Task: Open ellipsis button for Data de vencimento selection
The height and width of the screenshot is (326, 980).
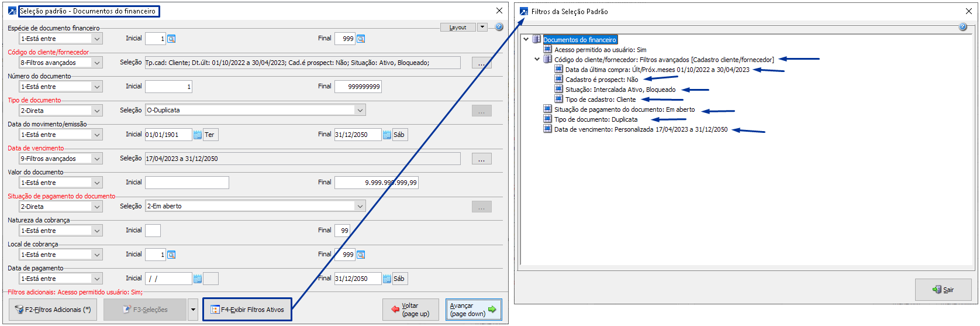Action: tap(481, 159)
